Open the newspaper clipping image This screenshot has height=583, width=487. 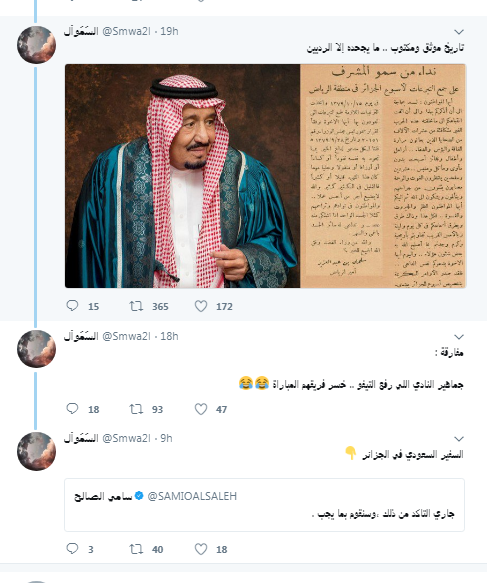(383, 176)
